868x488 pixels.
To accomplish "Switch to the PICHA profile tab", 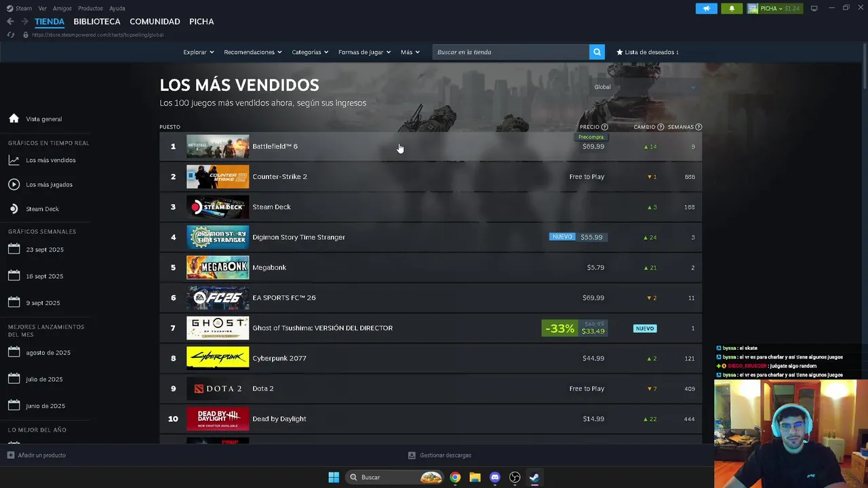I will (x=201, y=22).
